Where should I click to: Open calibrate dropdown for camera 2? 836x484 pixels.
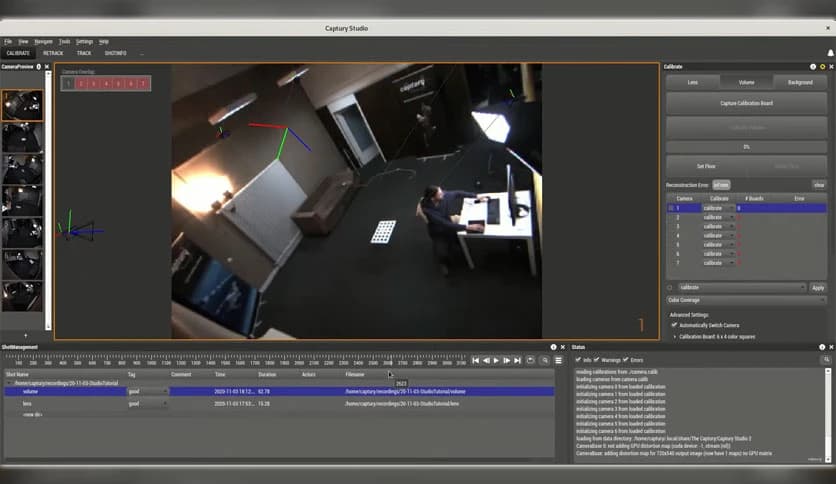[718, 217]
